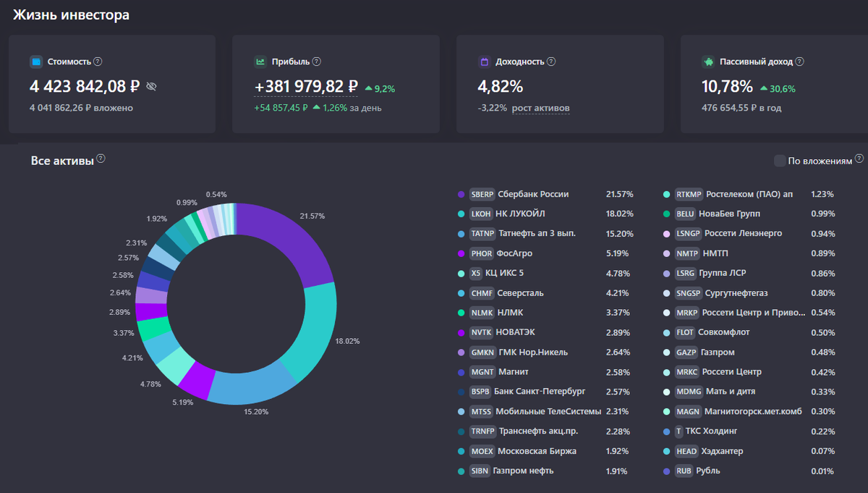
Task: Show the help hint for Все активы
Action: tap(101, 159)
